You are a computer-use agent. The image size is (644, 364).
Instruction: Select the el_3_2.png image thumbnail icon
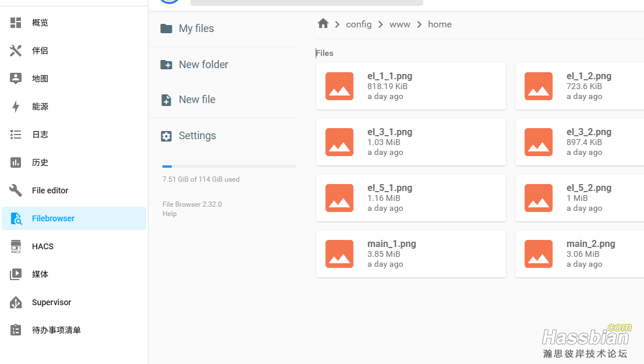tap(539, 142)
